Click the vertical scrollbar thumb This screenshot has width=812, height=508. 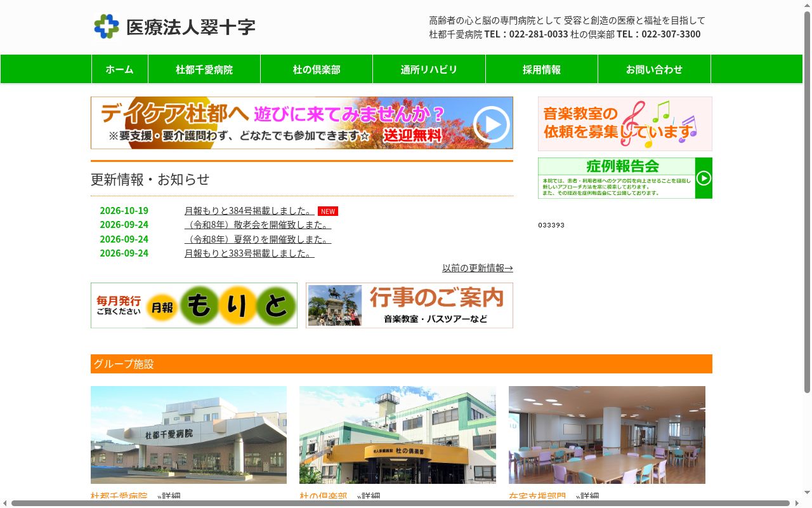pos(808,202)
